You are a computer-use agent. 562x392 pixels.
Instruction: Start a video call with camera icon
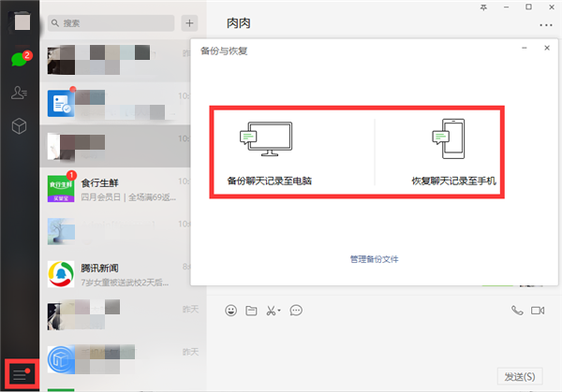click(538, 310)
